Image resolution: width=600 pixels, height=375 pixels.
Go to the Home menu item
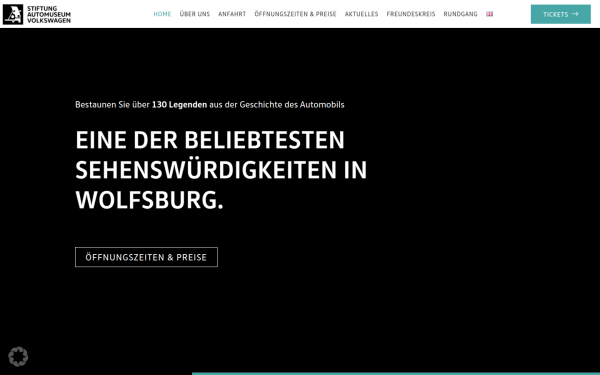[162, 14]
